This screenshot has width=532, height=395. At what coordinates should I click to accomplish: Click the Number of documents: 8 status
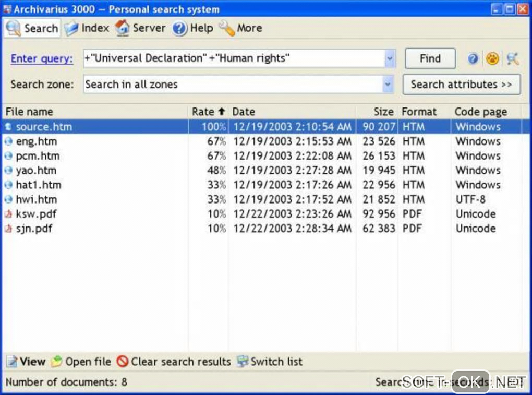67,382
